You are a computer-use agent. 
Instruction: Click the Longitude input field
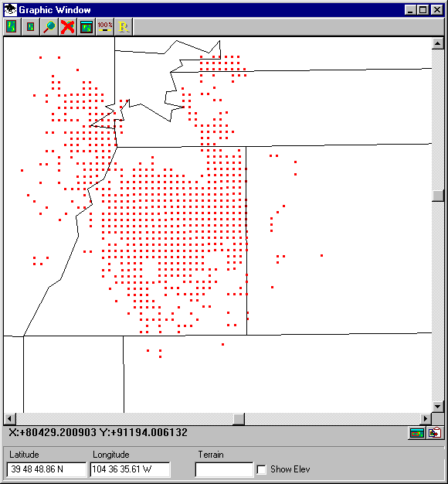130,469
